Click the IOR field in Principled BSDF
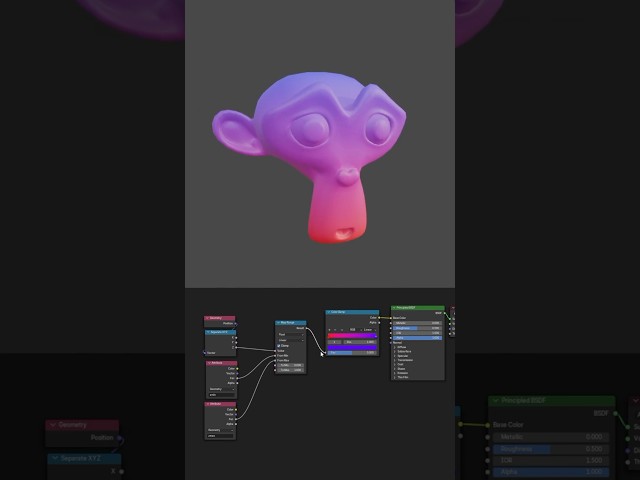This screenshot has height=480, width=640. point(418,333)
